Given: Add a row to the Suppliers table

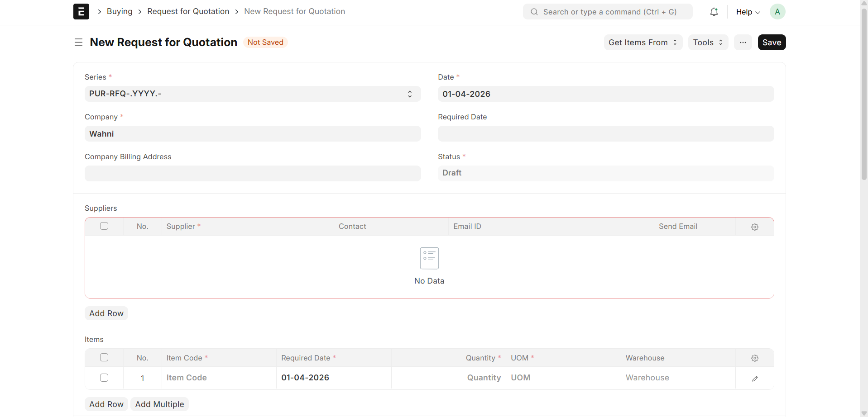Looking at the screenshot, I should pos(106,313).
